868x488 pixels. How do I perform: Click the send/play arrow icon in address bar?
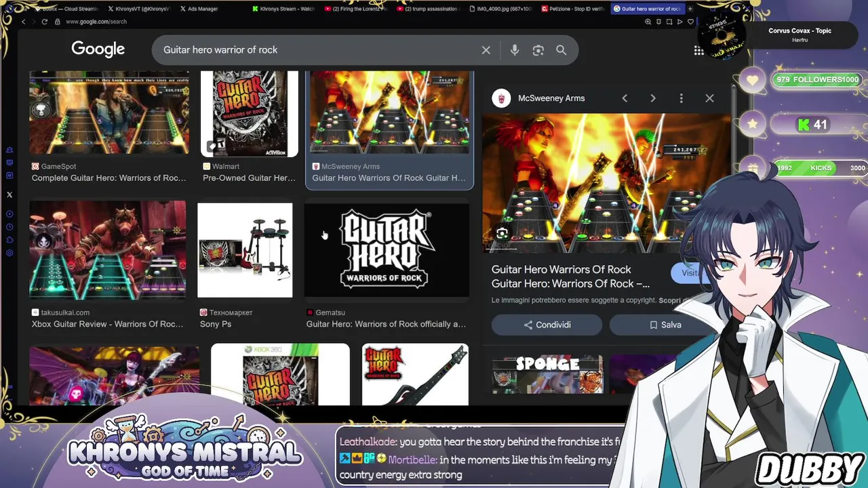point(680,22)
